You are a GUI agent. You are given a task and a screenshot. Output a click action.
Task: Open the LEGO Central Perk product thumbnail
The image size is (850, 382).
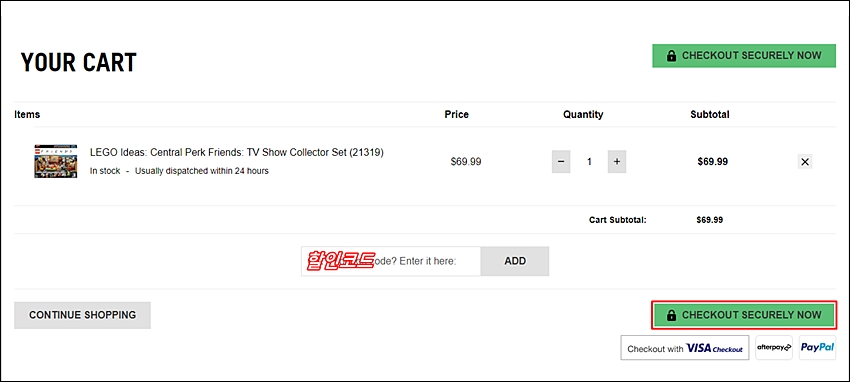pyautogui.click(x=56, y=161)
